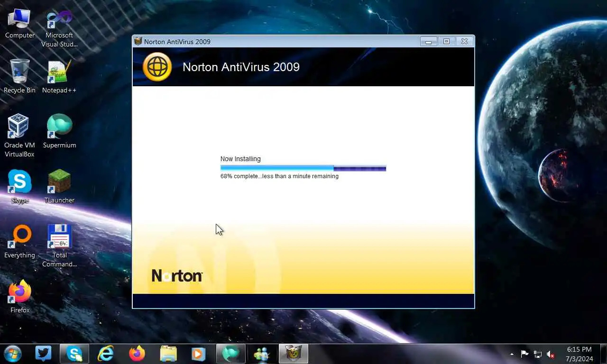Open Windows Media Player from taskbar
The height and width of the screenshot is (364, 607).
[199, 354]
